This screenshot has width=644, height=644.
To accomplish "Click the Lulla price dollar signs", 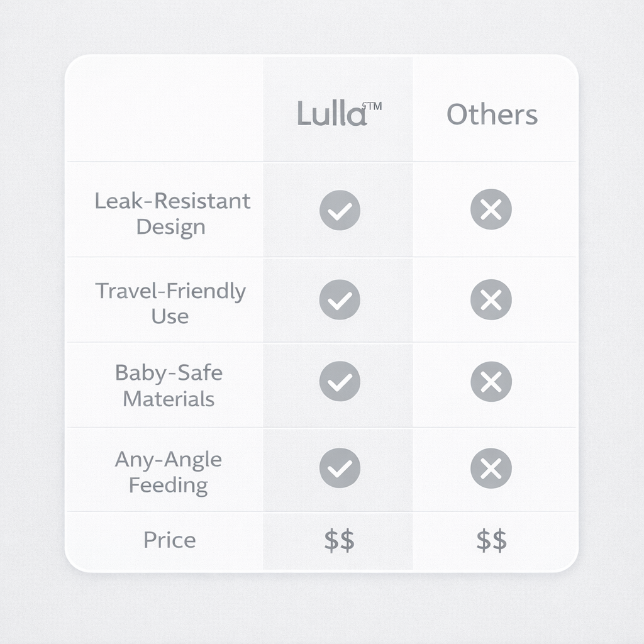I will tap(339, 541).
